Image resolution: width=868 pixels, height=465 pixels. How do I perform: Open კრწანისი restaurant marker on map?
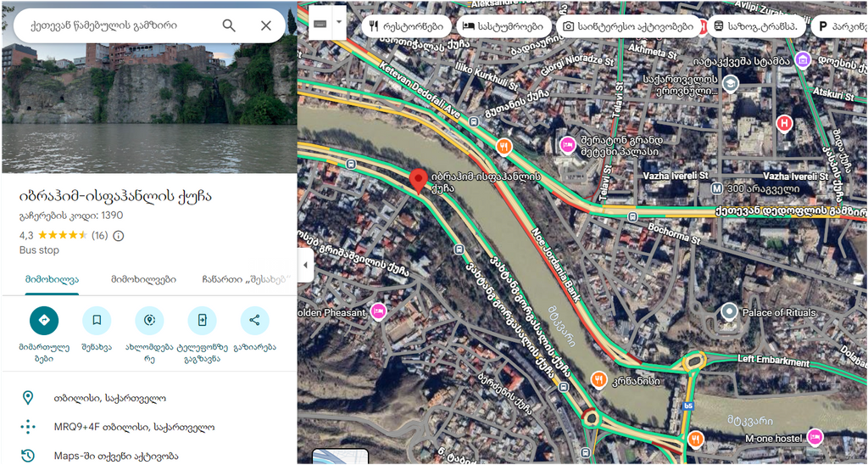[x=598, y=379]
